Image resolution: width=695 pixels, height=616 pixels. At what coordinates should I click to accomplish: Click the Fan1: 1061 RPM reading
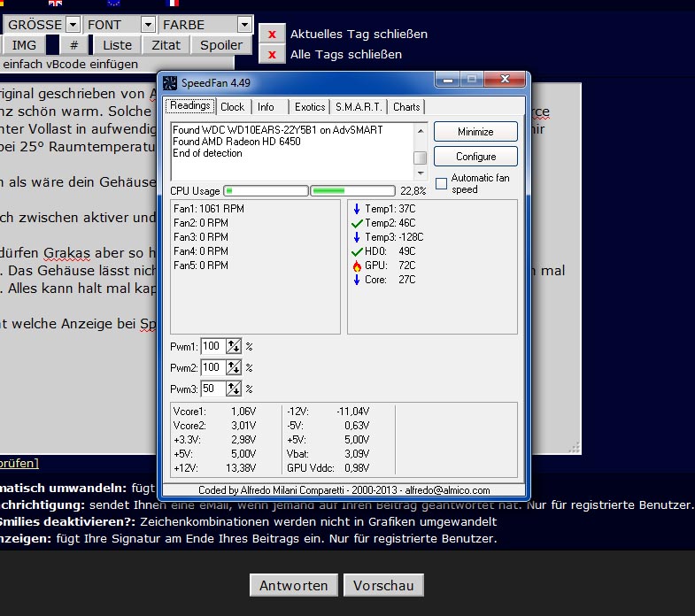click(209, 209)
